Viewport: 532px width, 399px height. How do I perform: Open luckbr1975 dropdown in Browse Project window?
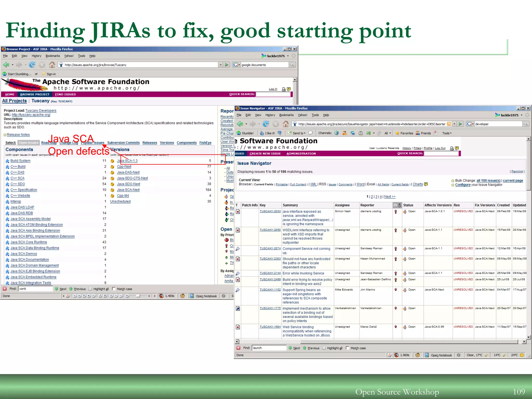pos(288,56)
